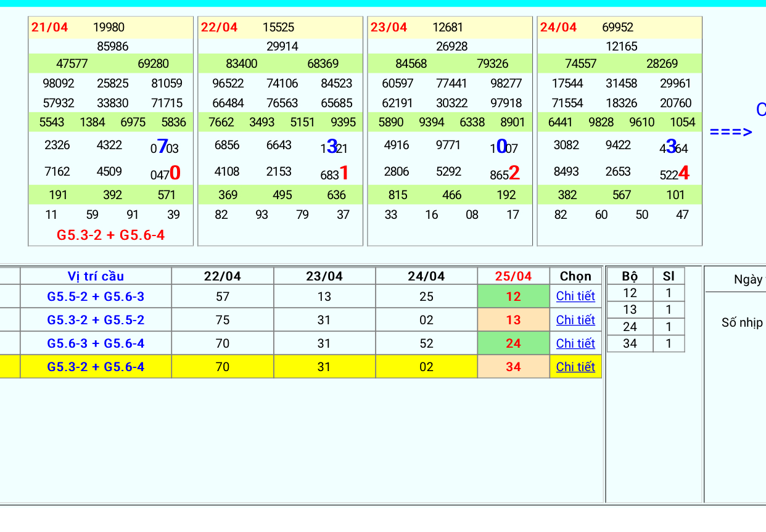The width and height of the screenshot is (766, 532).
Task: Click the orange prediction cell 34
Action: (513, 367)
